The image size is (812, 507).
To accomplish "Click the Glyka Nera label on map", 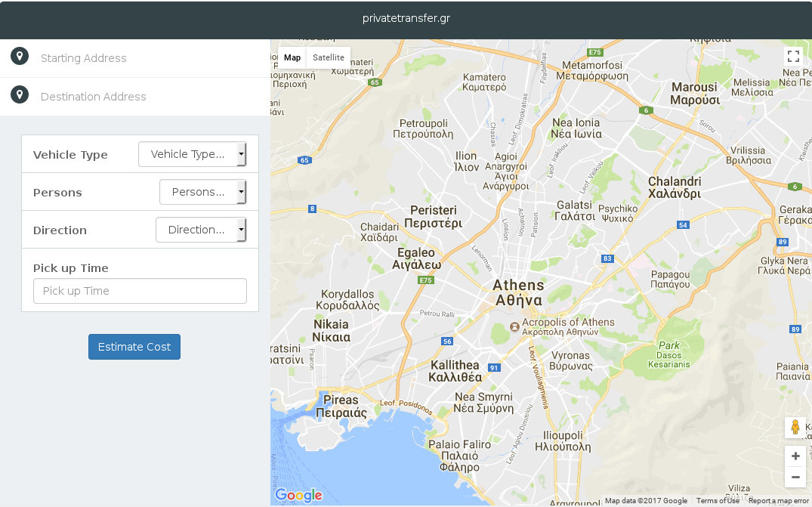I will pos(786,266).
